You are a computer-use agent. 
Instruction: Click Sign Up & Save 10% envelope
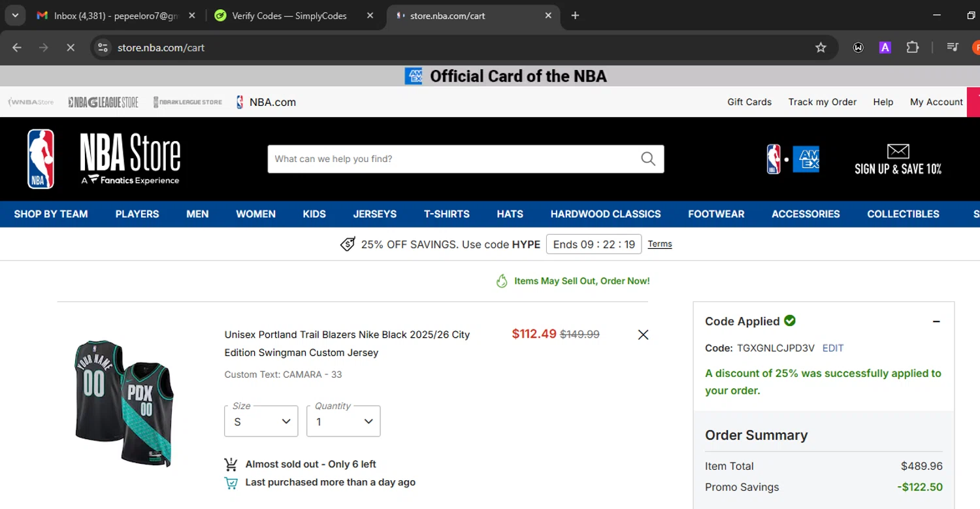pyautogui.click(x=898, y=159)
